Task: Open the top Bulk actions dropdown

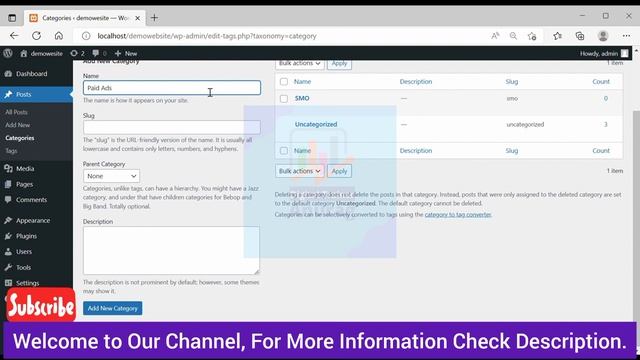Action: [x=300, y=64]
